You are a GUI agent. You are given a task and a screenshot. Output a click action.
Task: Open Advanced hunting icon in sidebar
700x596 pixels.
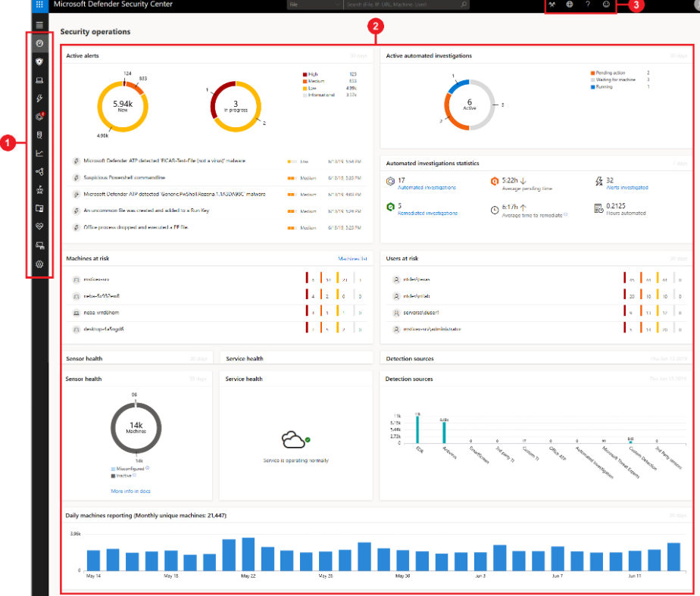coord(39,135)
